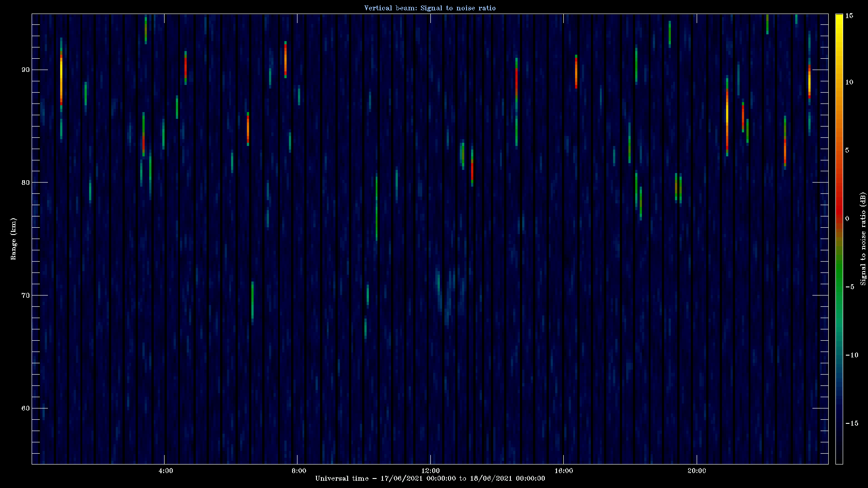This screenshot has height=488, width=868.
Task: Click the colorbar value -10 label
Action: point(851,355)
